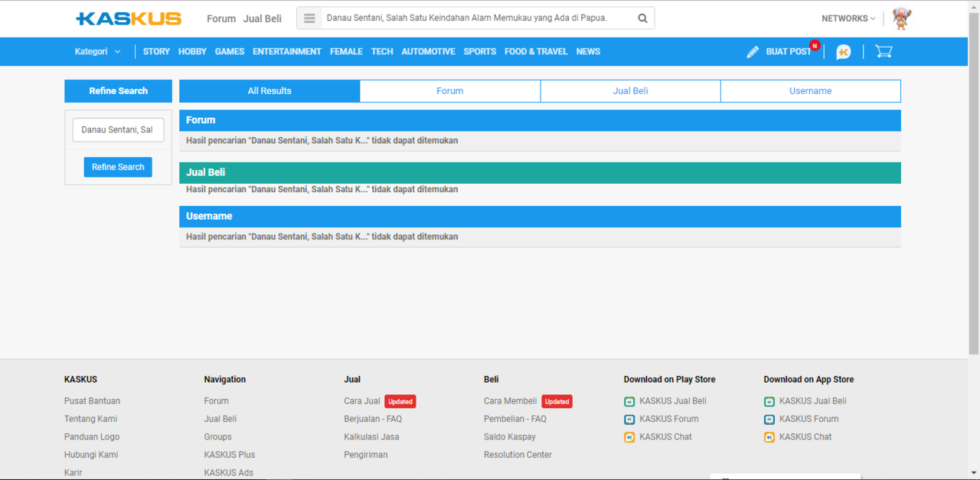This screenshot has width=980, height=480.
Task: Open Berjualan - FAQ footer link
Action: click(x=373, y=420)
